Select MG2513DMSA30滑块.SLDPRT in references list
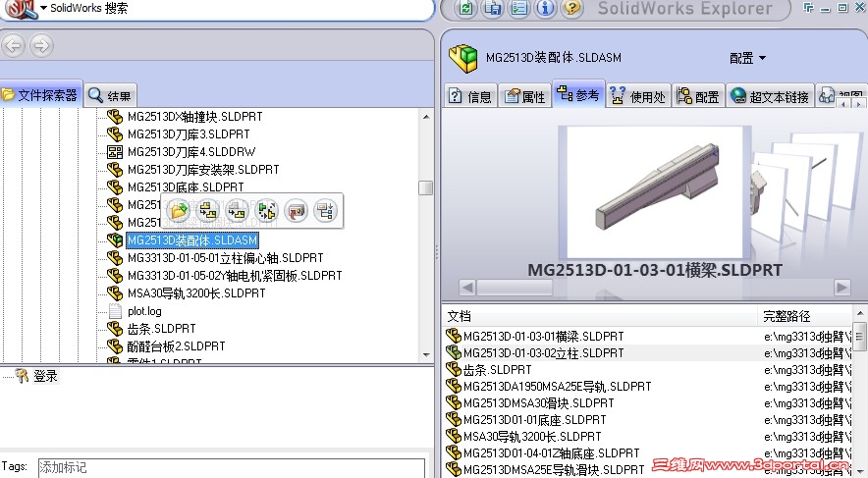 (x=539, y=402)
